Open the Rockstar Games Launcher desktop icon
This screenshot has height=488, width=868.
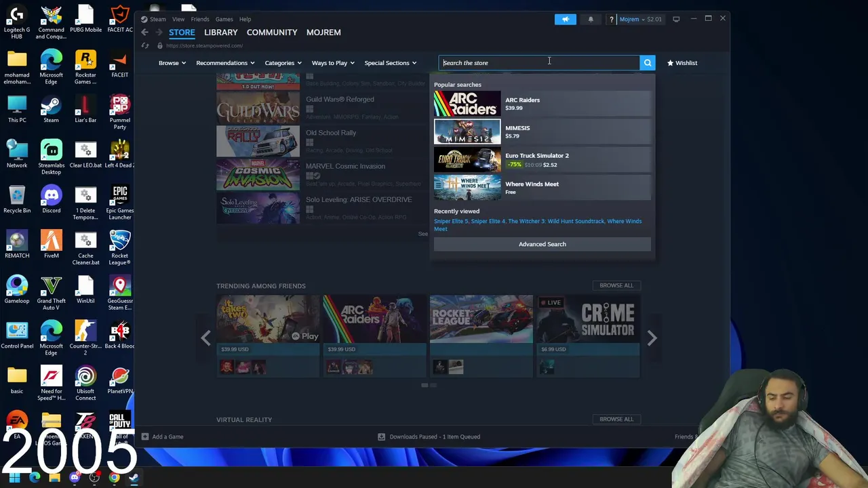pyautogui.click(x=85, y=68)
